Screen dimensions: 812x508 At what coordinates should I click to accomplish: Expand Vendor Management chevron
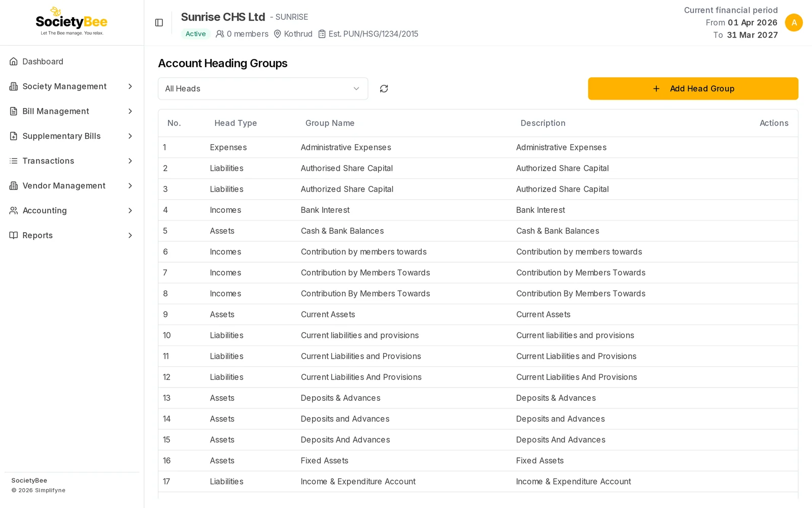pyautogui.click(x=130, y=186)
